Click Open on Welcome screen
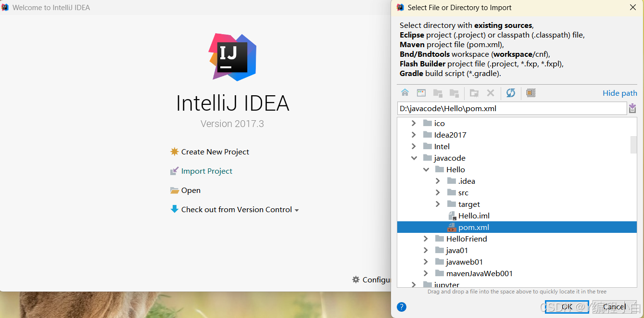Screen dimensions: 644x318 click(186, 190)
